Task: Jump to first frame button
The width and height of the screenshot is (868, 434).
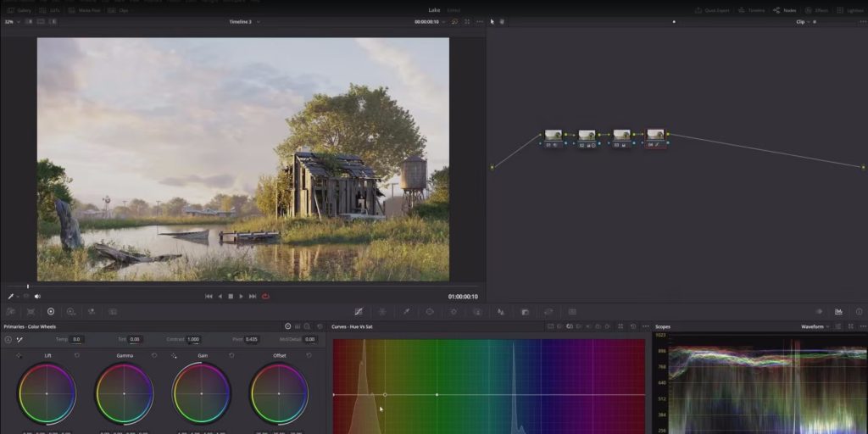Action: (x=209, y=296)
